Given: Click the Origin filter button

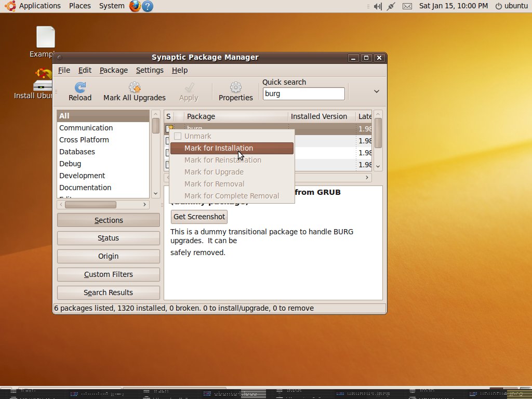Looking at the screenshot, I should tap(109, 256).
